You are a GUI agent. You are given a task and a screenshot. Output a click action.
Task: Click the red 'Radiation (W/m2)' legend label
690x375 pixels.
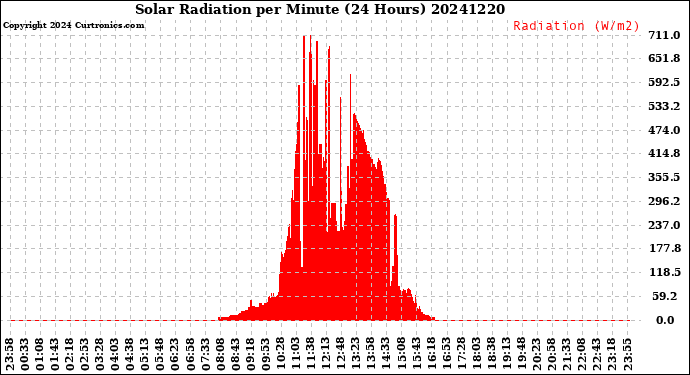click(576, 26)
